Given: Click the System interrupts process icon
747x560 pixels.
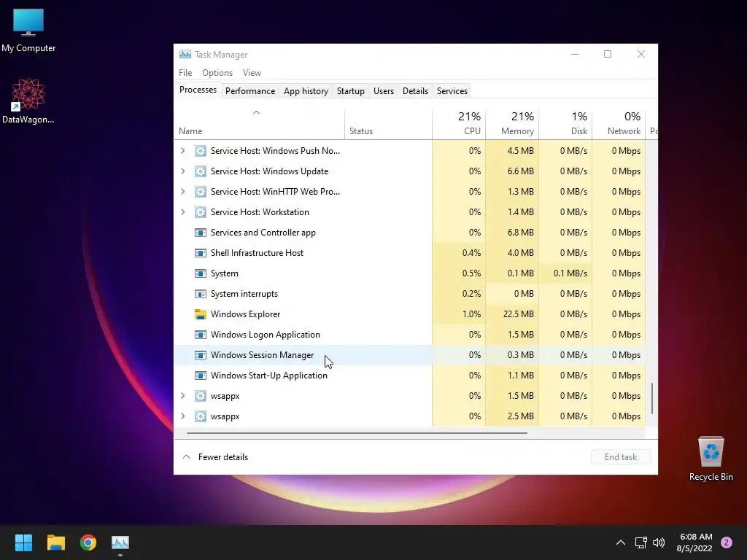Looking at the screenshot, I should coord(201,294).
